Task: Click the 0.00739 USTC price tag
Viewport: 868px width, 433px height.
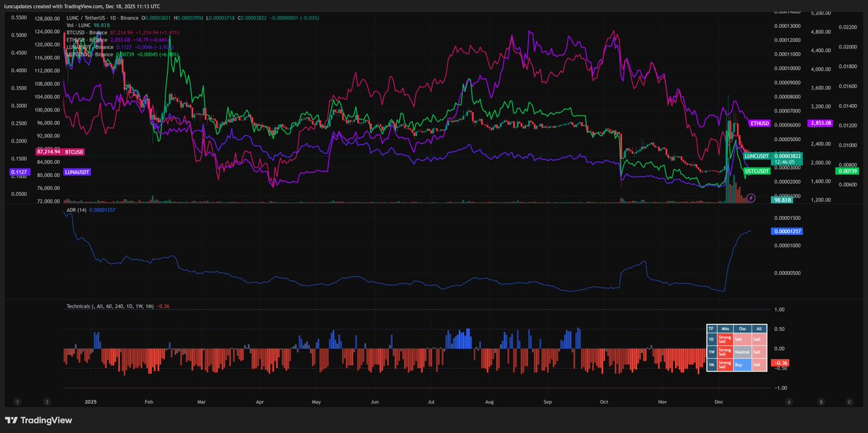Action: coord(846,171)
